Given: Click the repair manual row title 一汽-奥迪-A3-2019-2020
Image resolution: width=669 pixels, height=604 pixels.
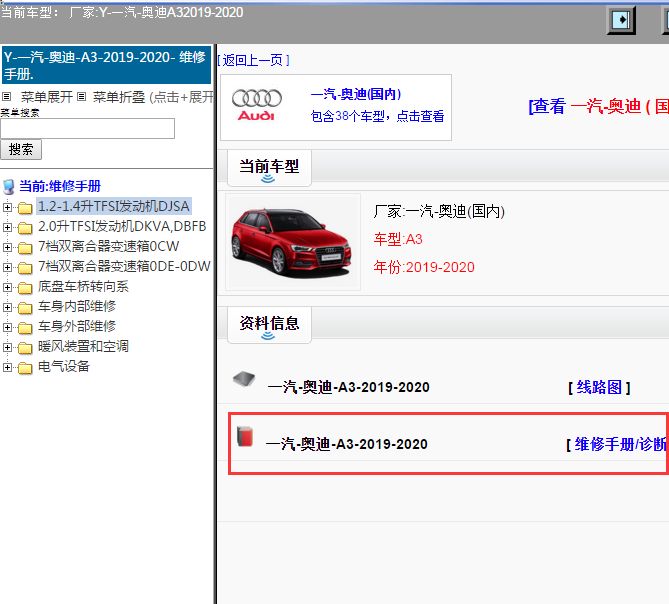Looking at the screenshot, I should [x=346, y=444].
